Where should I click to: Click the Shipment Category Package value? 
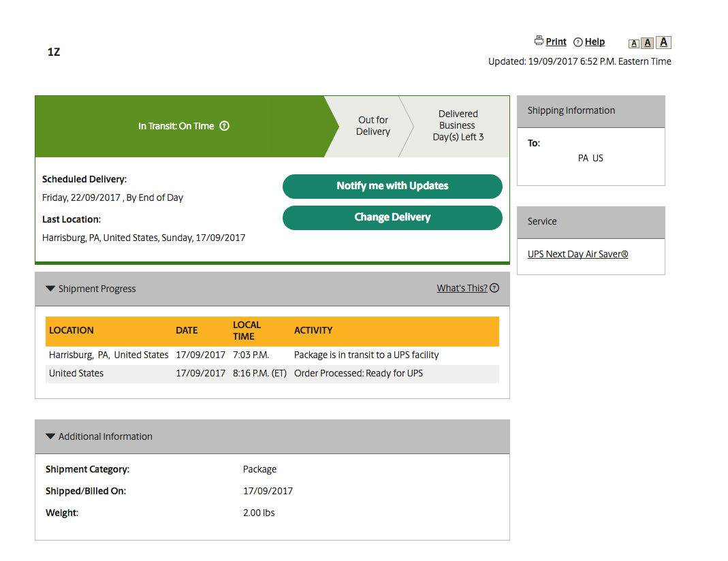(x=259, y=469)
